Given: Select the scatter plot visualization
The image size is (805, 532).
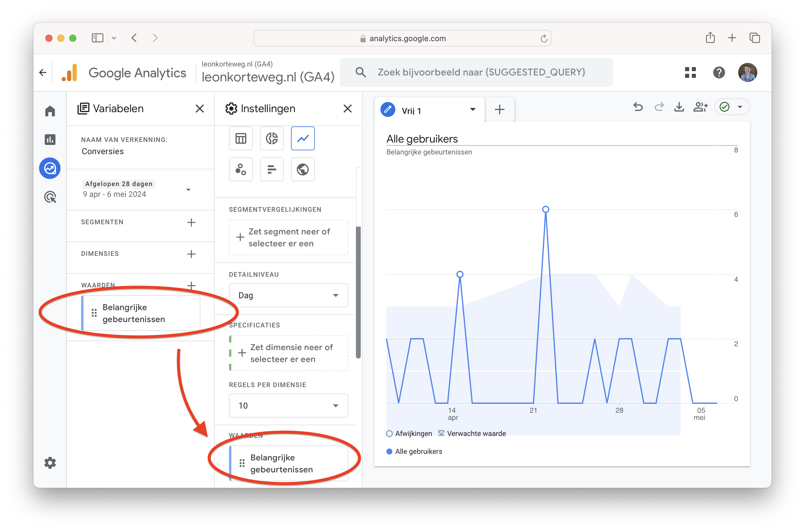Looking at the screenshot, I should click(x=241, y=169).
